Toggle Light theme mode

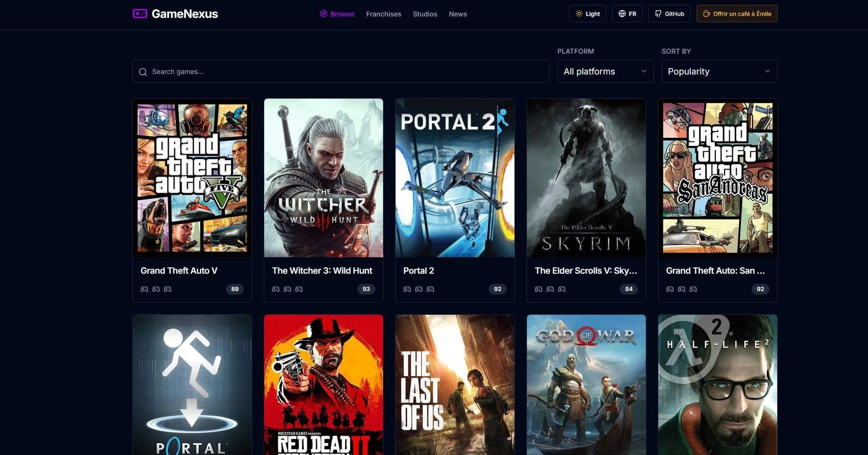(587, 14)
